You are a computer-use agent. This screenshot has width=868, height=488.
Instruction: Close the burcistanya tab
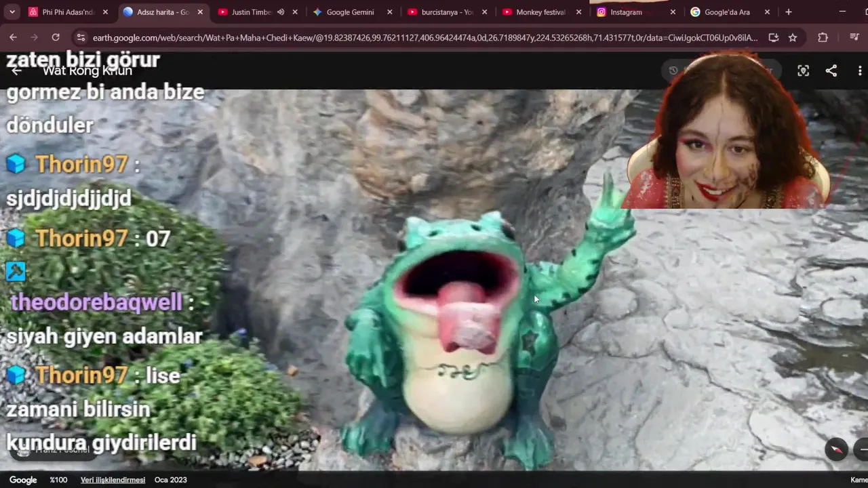pos(484,12)
